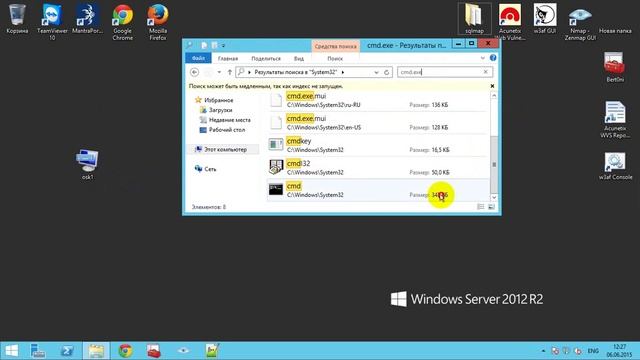Click the refresh button in address bar

point(387,72)
